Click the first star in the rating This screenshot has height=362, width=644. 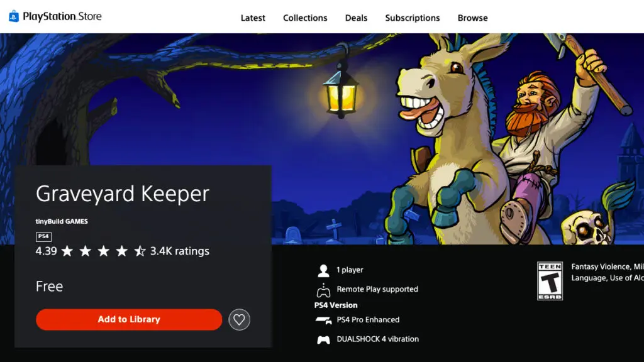tap(68, 251)
